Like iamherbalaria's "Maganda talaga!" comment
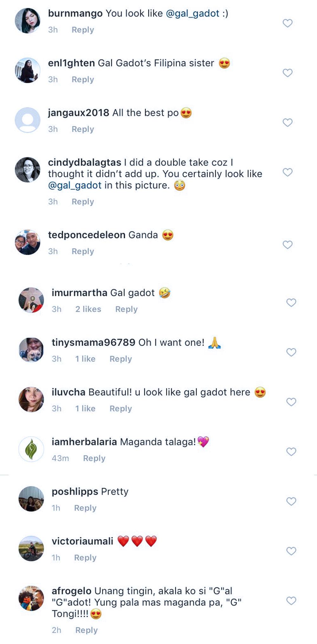Image resolution: width=317 pixels, height=644 pixels. pyautogui.click(x=291, y=452)
